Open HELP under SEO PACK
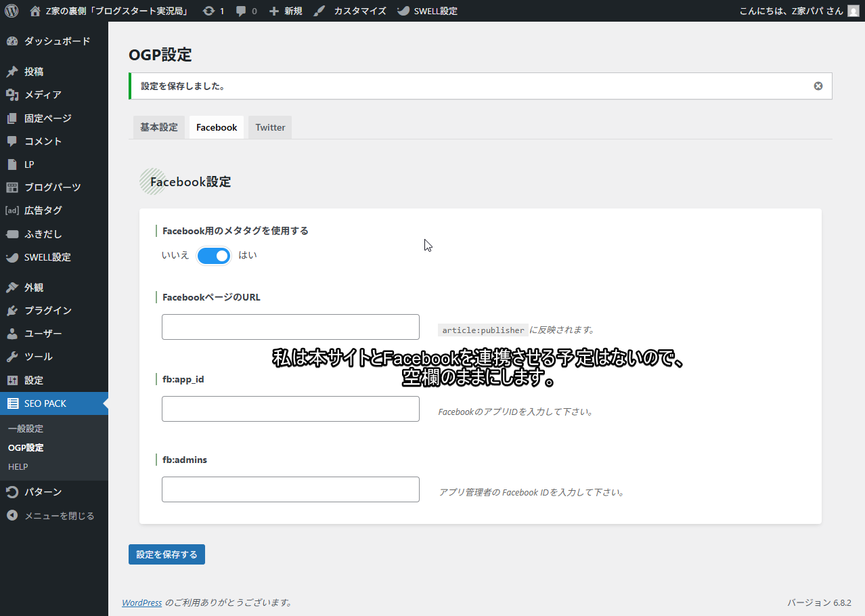 pyautogui.click(x=18, y=466)
